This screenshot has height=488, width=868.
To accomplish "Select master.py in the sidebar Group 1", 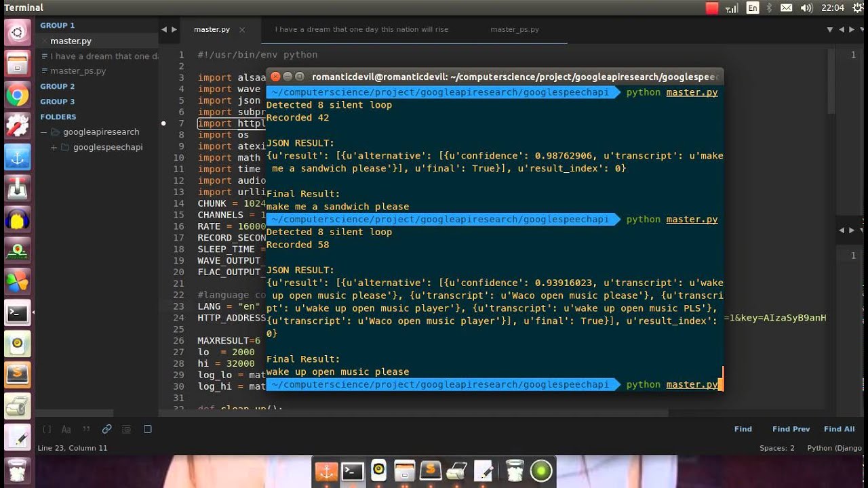I will tap(71, 41).
